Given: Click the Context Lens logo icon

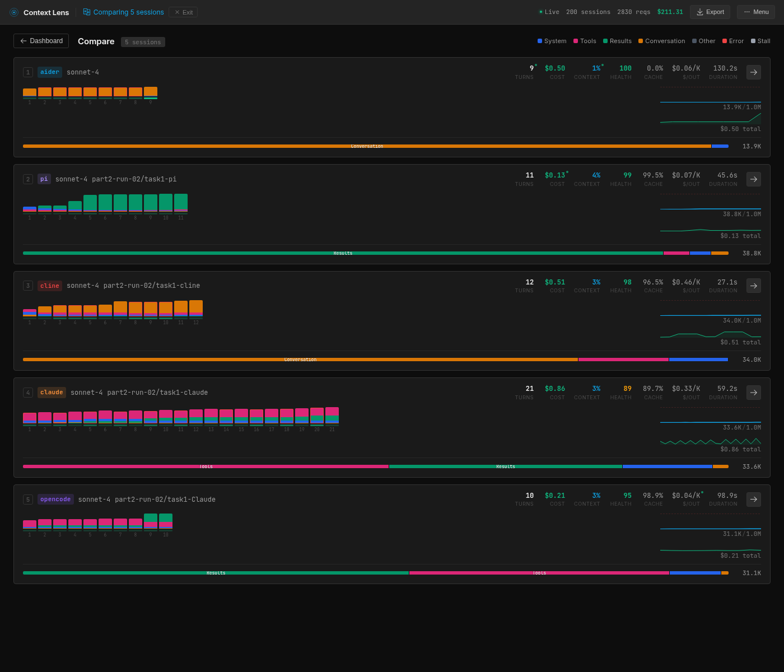Looking at the screenshot, I should click(x=13, y=12).
